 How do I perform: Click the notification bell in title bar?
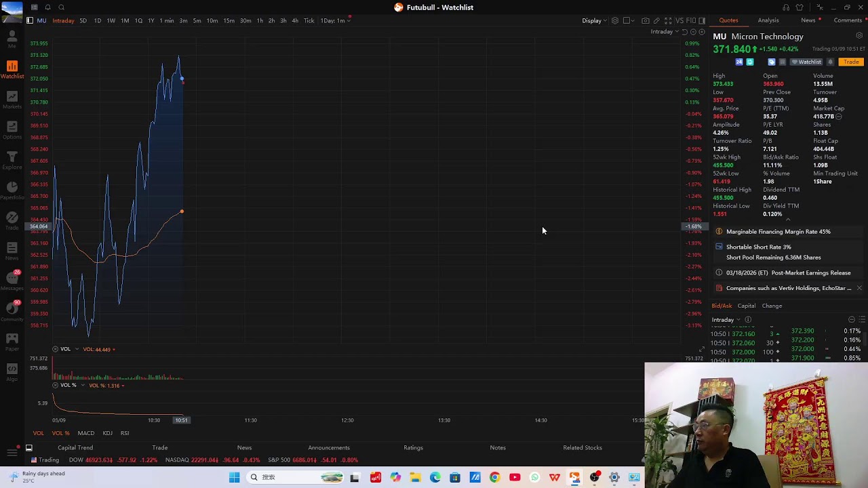(x=47, y=7)
